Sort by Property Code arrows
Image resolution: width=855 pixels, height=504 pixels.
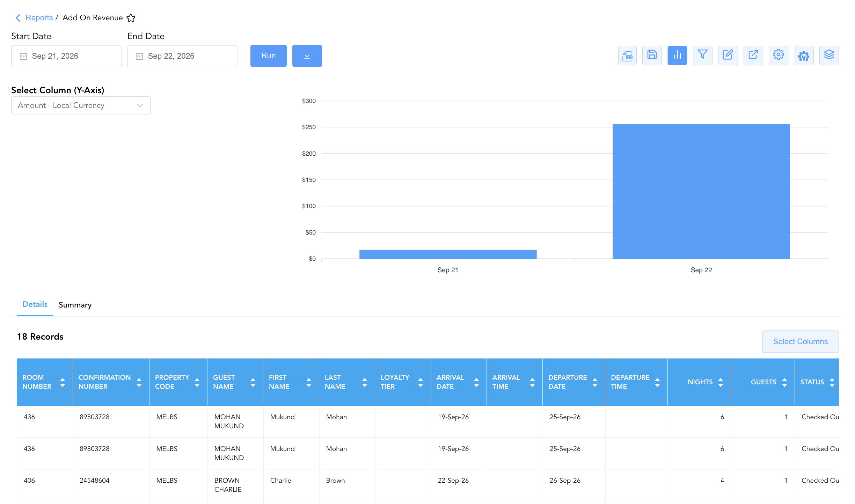197,383
